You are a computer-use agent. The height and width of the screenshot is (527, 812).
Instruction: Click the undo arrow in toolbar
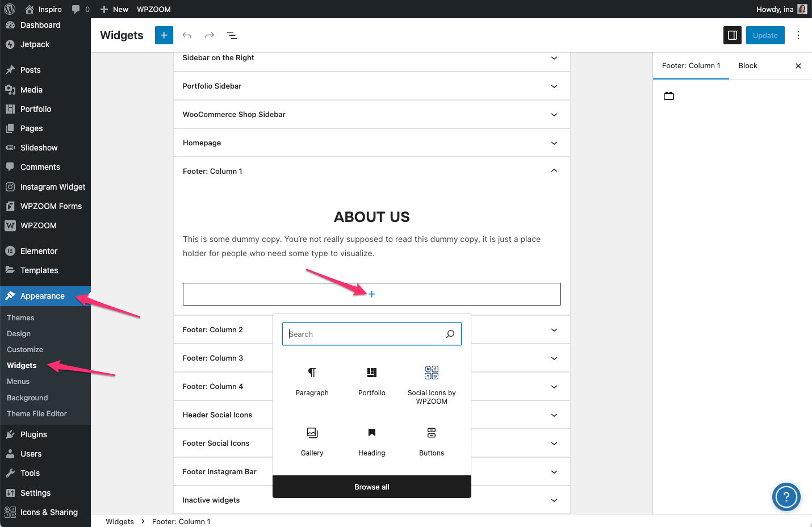(187, 35)
